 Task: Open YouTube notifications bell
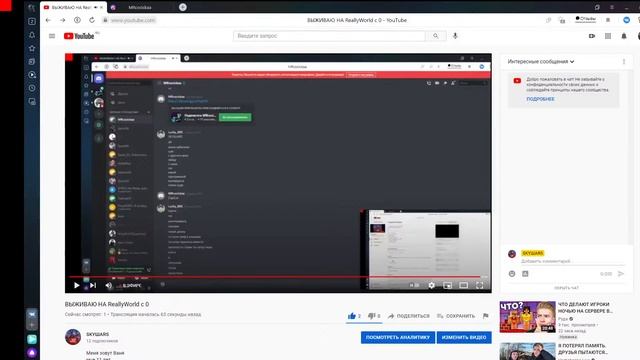[624, 36]
